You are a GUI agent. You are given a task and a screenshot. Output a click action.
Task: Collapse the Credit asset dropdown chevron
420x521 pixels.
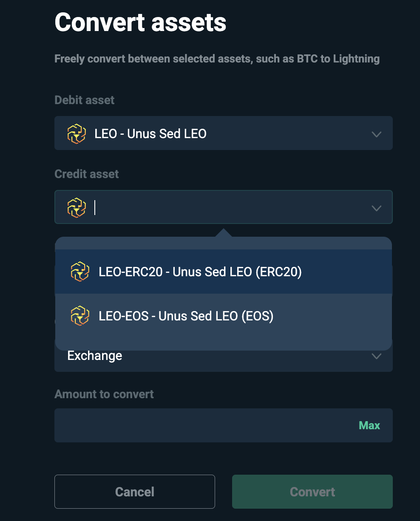coord(376,208)
